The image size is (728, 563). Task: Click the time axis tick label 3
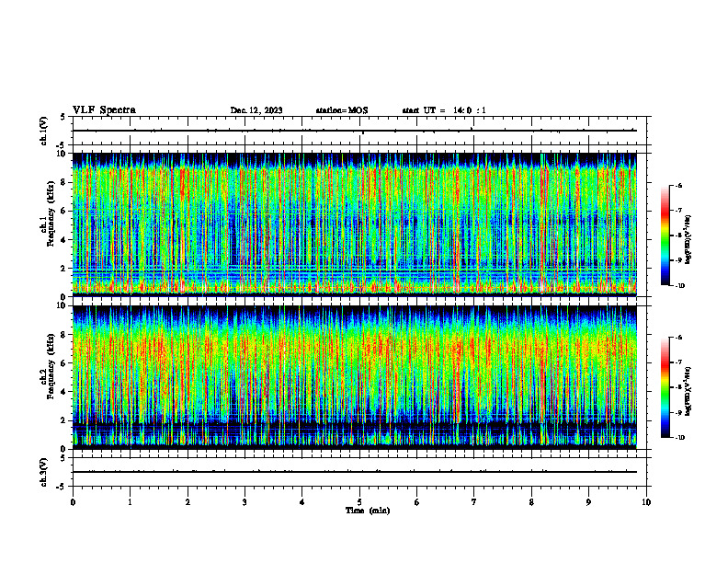click(245, 502)
